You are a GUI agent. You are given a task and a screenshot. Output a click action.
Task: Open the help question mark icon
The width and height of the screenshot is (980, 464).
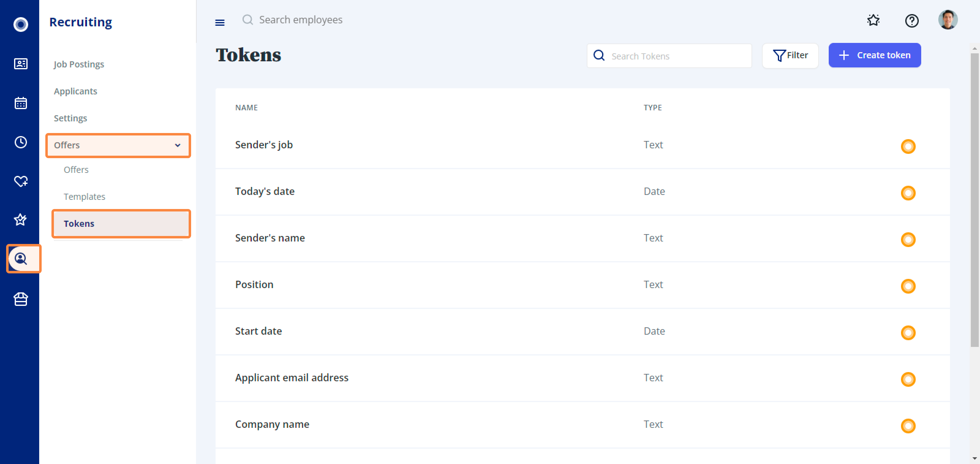pyautogui.click(x=911, y=20)
